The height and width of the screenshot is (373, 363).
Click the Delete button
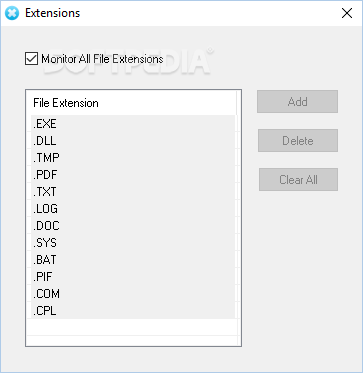point(298,141)
